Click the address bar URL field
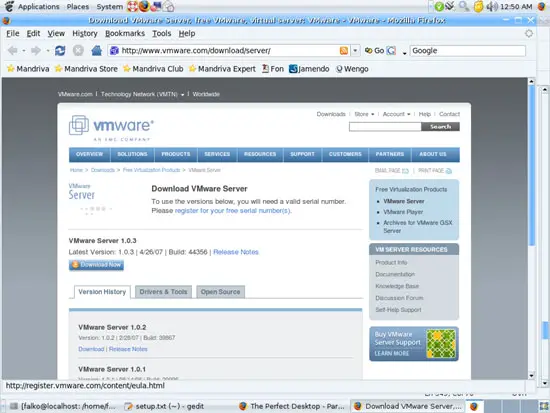The image size is (550, 413). pyautogui.click(x=229, y=51)
